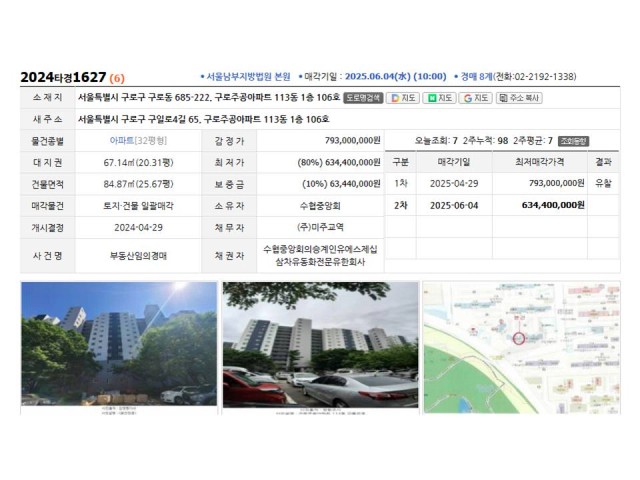Image resolution: width=640 pixels, height=480 pixels.
Task: Click the Google G icon
Action: click(468, 98)
